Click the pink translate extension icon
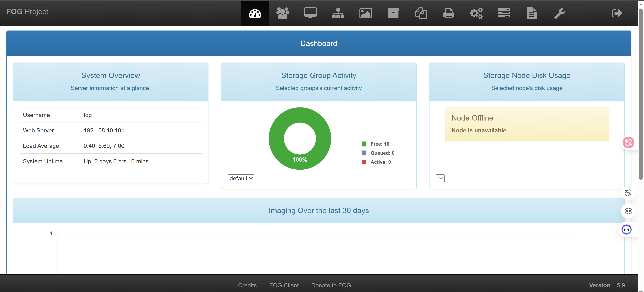This screenshot has height=292, width=644. click(628, 143)
